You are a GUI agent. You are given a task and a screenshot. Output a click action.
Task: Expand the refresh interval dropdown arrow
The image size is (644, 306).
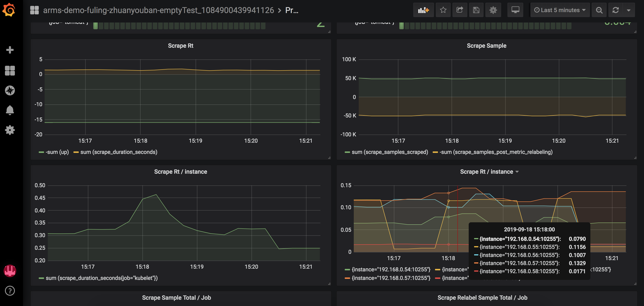(628, 10)
